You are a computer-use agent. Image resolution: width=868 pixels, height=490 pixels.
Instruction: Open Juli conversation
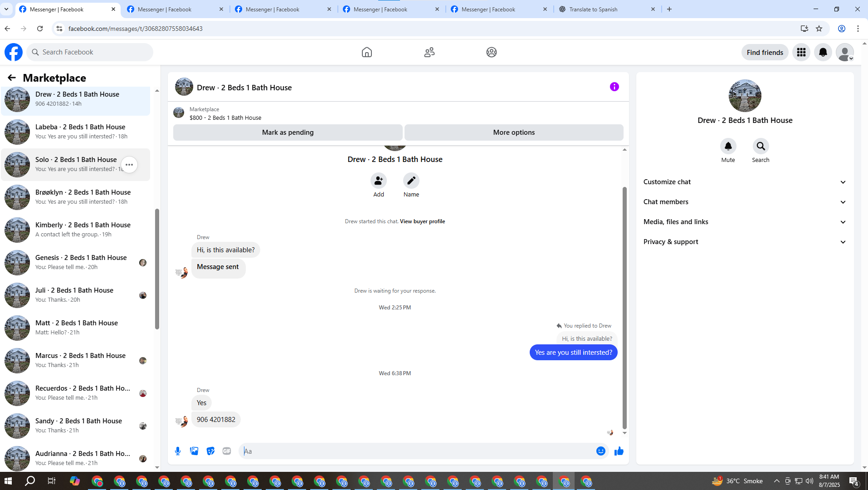(75, 295)
